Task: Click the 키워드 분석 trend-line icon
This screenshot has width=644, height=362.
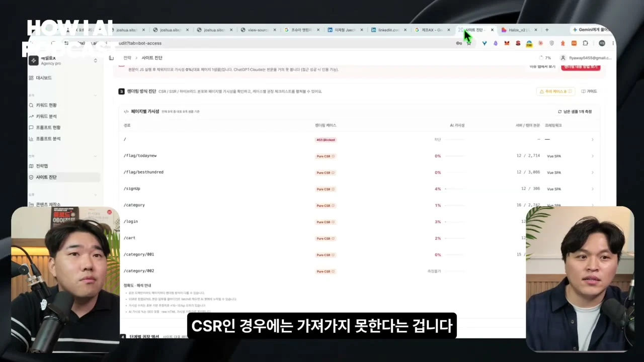Action: tap(31, 116)
